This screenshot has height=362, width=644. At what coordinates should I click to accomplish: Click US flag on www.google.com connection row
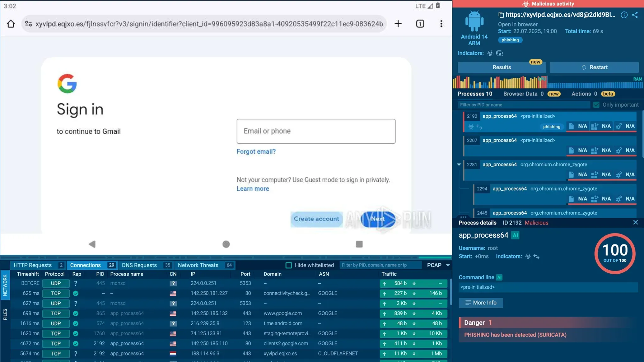pyautogui.click(x=173, y=313)
